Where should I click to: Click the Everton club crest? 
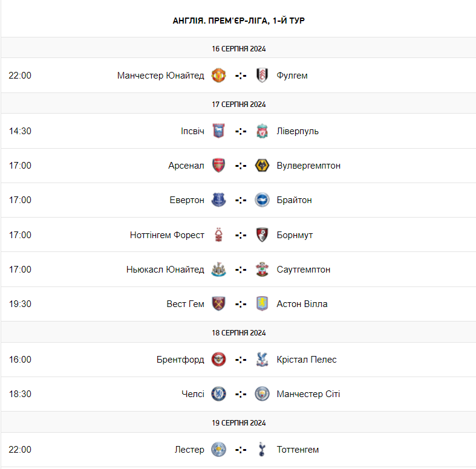point(219,200)
